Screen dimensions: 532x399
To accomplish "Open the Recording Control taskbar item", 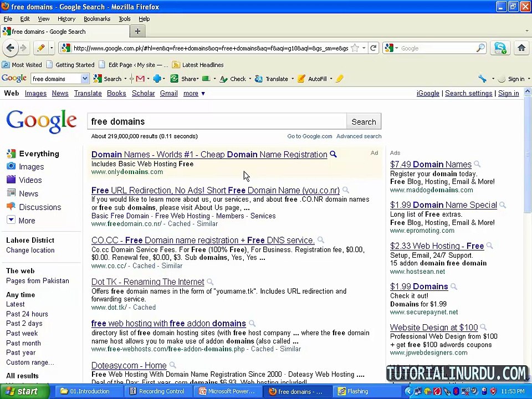I will click(x=157, y=392).
